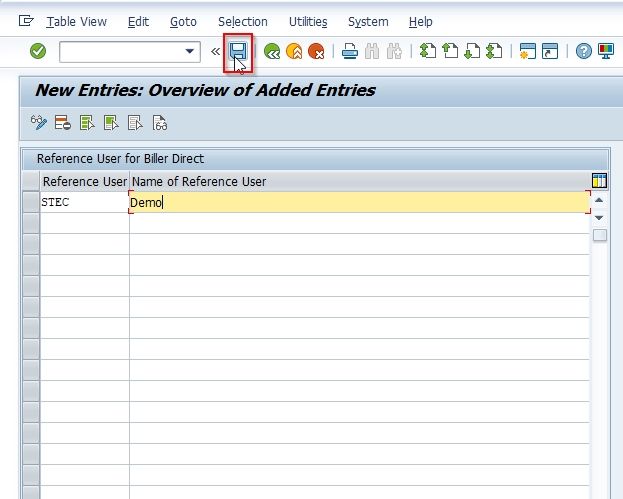Click the Print icon
This screenshot has width=623, height=499.
coord(350,51)
